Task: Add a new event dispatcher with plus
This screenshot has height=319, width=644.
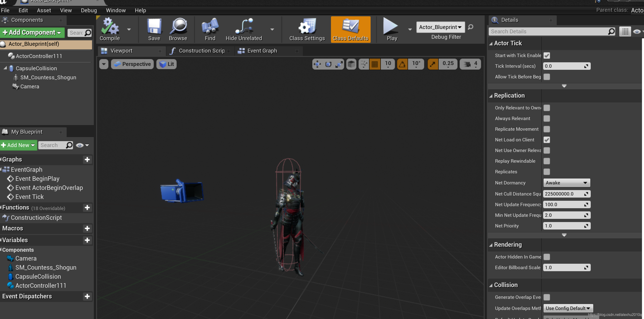Action: click(x=87, y=297)
